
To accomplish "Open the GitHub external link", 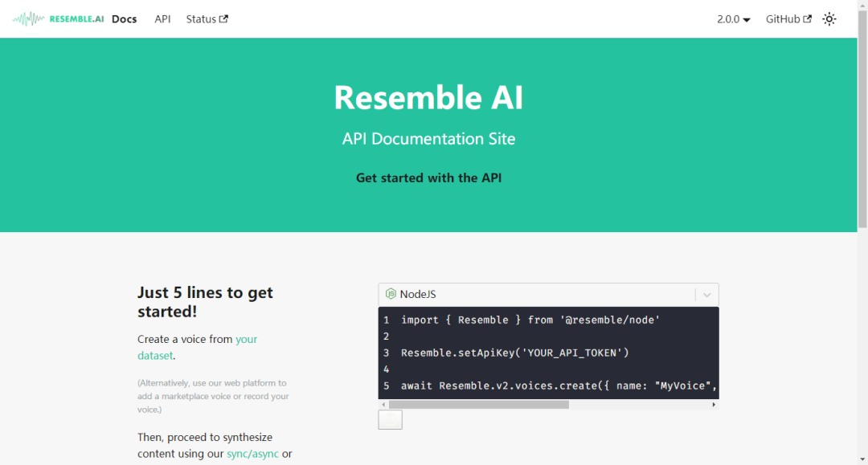I will point(788,18).
